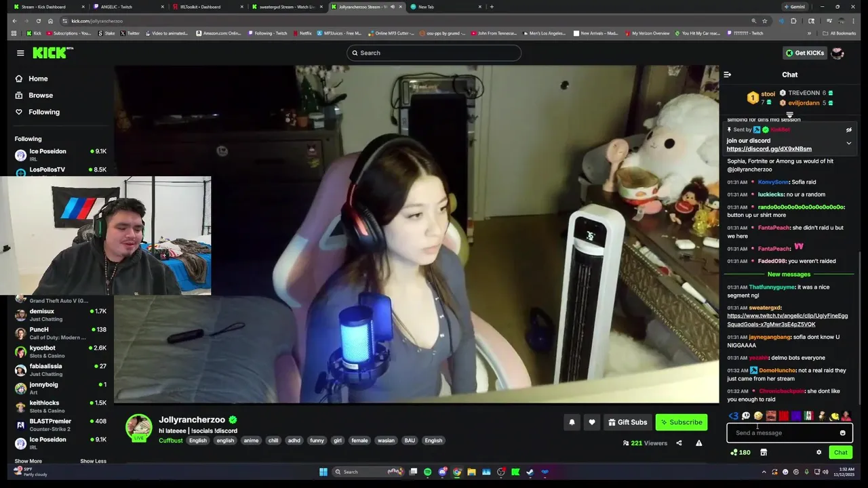The image size is (868, 488).
Task: Bookmark this page with star icon
Action: 764,21
